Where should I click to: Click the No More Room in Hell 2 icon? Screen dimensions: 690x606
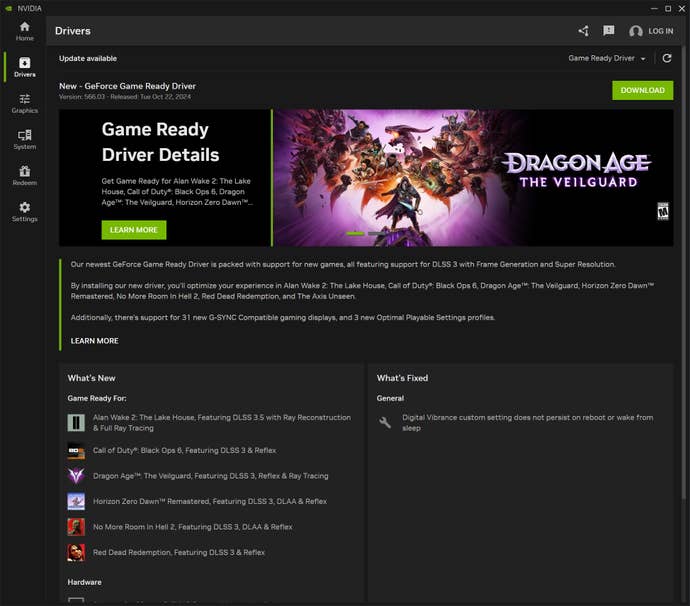[76, 527]
